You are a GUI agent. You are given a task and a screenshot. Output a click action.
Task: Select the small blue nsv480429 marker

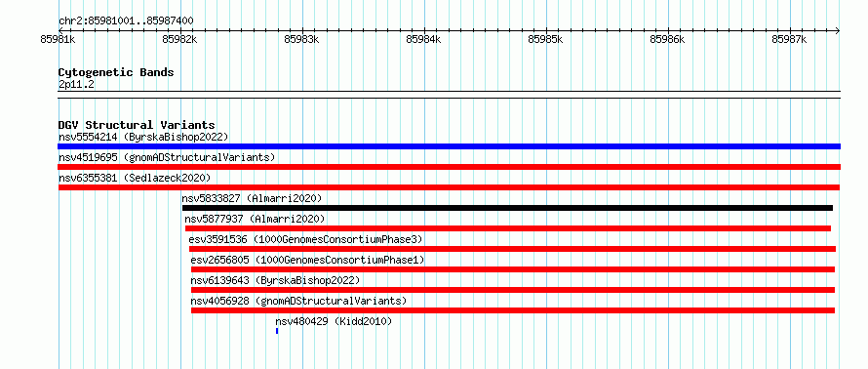click(x=277, y=331)
